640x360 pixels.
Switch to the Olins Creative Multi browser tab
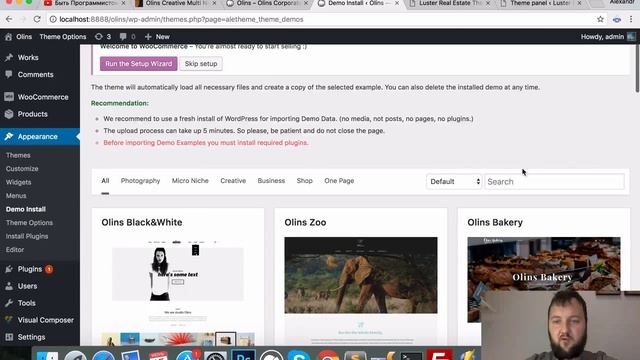click(176, 3)
